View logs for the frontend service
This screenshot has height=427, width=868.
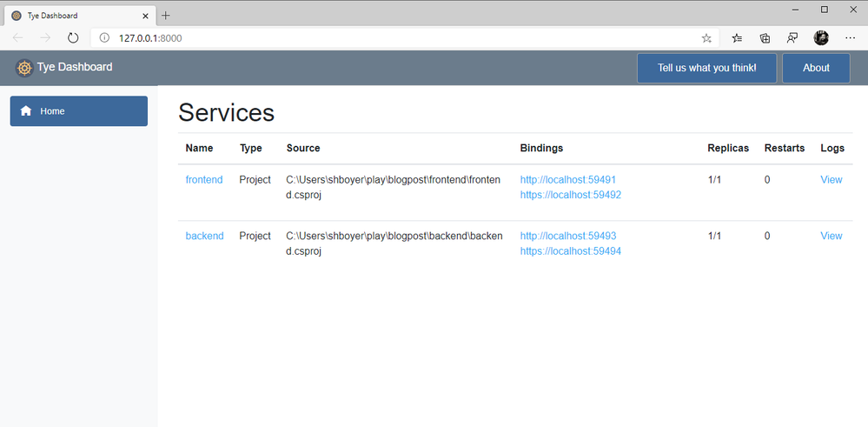point(831,179)
